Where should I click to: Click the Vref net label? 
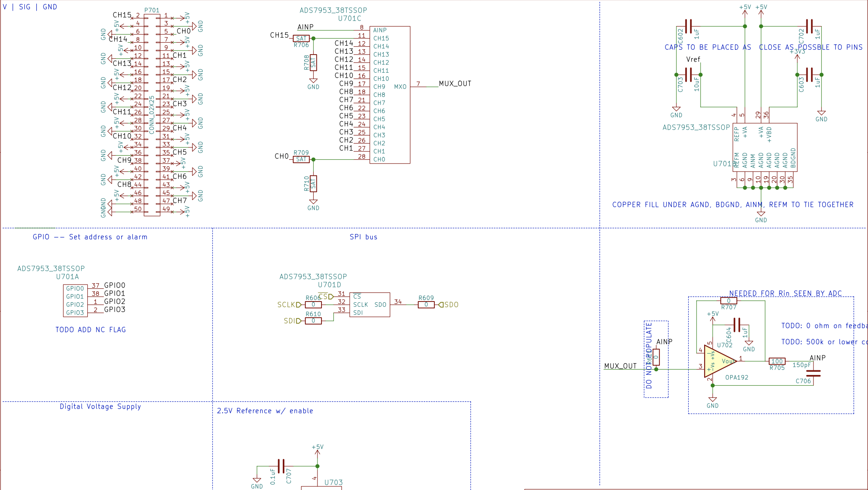(x=693, y=59)
